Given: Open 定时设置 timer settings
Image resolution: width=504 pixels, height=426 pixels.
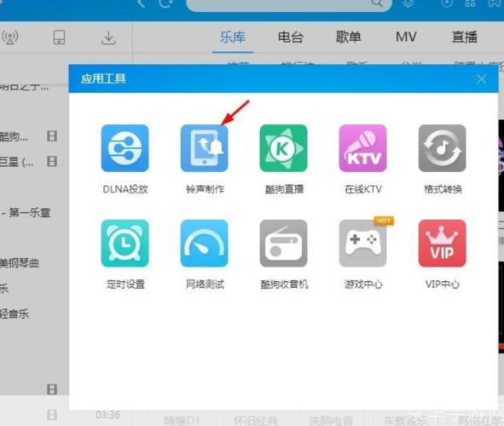Looking at the screenshot, I should (125, 244).
